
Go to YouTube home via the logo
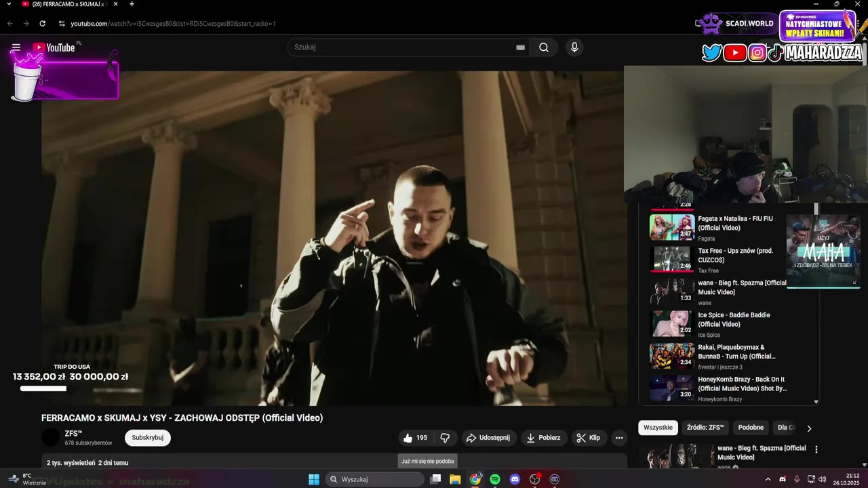coord(54,47)
